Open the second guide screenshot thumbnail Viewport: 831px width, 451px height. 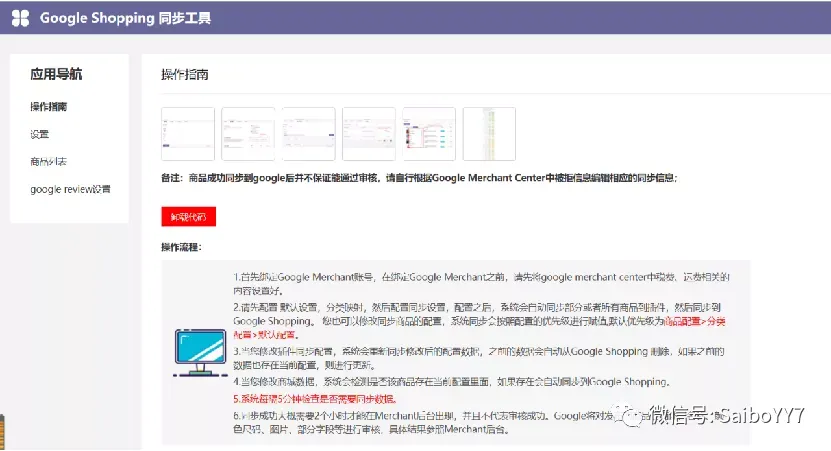click(248, 134)
